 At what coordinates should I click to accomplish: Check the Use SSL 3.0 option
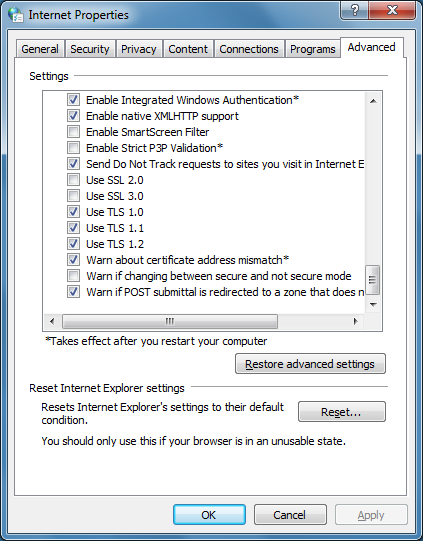(x=73, y=196)
